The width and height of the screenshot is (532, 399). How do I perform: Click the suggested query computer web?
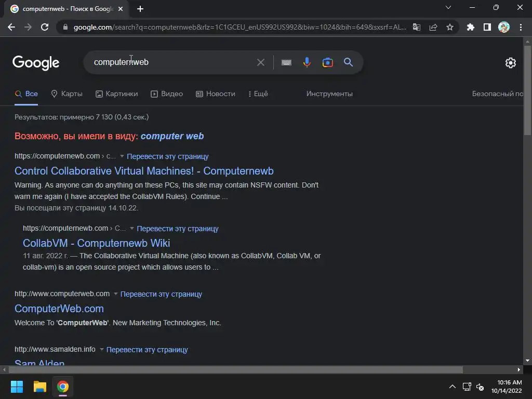[x=172, y=136]
